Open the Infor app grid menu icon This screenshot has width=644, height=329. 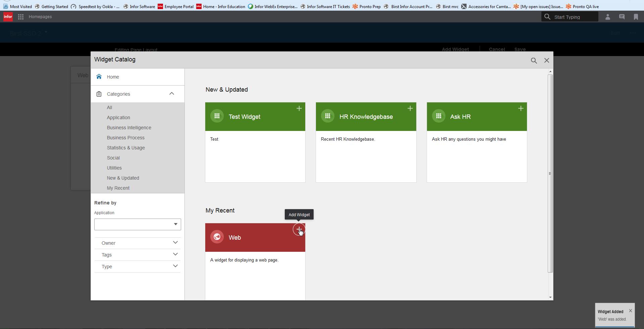tap(21, 17)
